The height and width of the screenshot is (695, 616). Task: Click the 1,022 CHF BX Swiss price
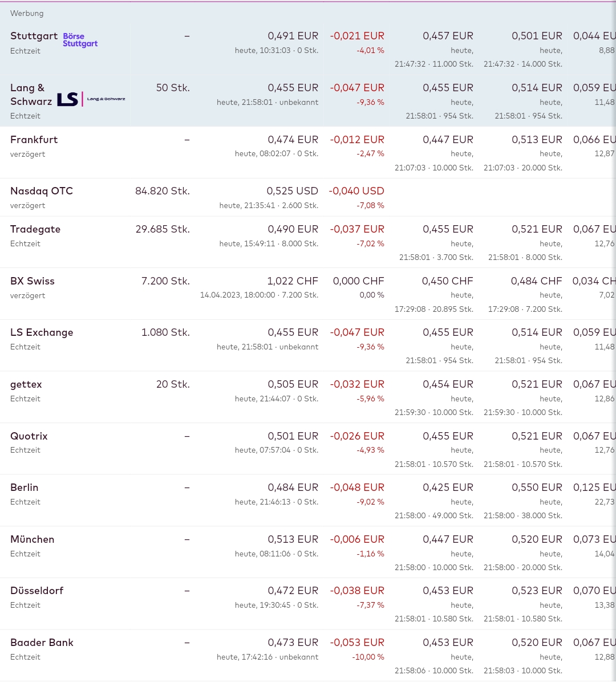[x=292, y=281]
